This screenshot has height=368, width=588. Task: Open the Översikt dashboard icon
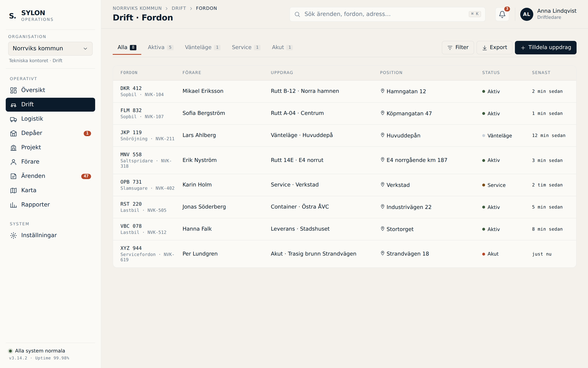coord(13,90)
